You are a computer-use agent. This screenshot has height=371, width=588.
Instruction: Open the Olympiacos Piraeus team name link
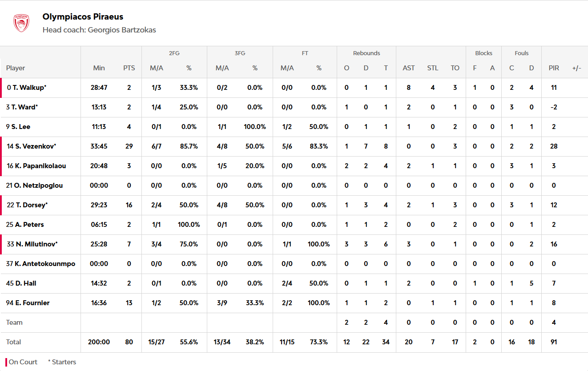coord(83,17)
